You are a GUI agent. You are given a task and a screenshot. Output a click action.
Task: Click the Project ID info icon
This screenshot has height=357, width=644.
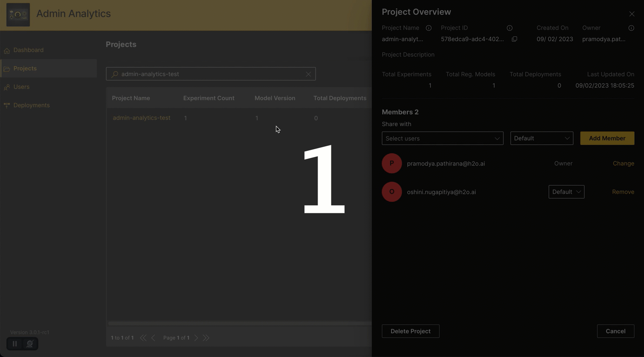click(509, 28)
